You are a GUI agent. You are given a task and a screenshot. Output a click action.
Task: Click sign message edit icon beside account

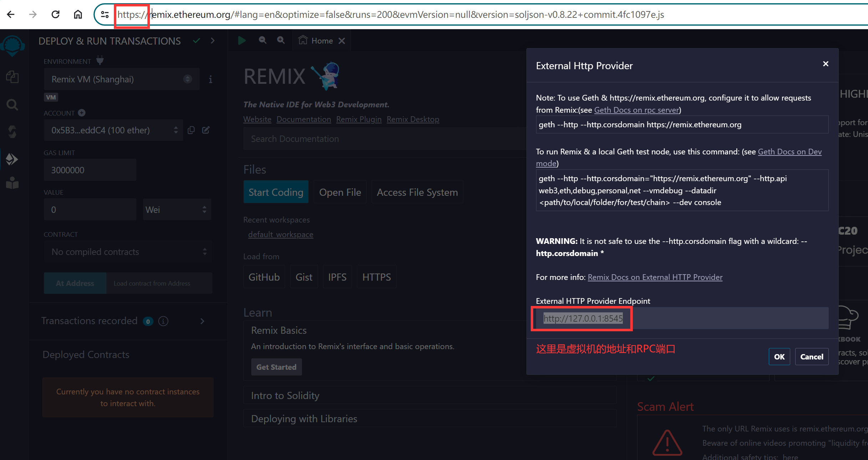tap(206, 130)
